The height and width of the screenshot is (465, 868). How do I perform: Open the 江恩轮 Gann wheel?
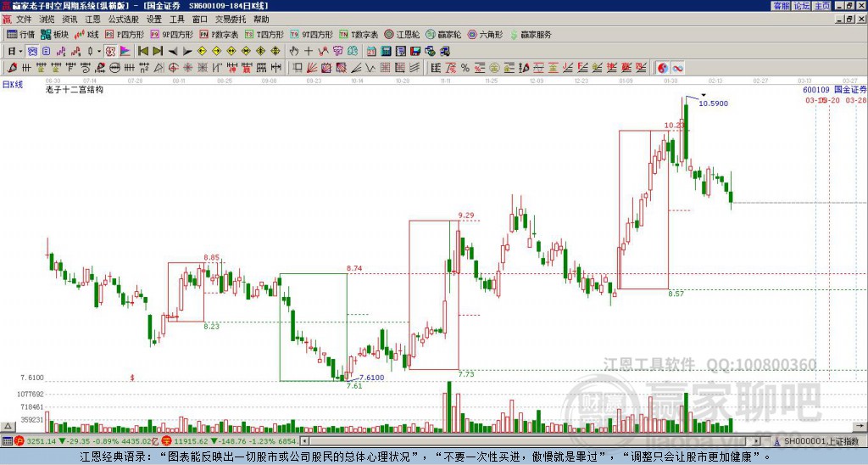coord(402,34)
